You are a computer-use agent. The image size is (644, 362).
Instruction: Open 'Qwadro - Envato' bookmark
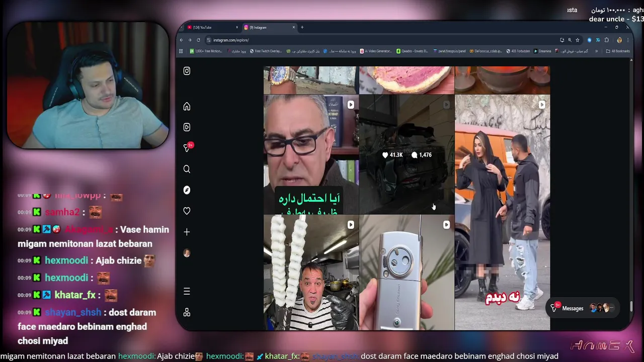(x=412, y=51)
